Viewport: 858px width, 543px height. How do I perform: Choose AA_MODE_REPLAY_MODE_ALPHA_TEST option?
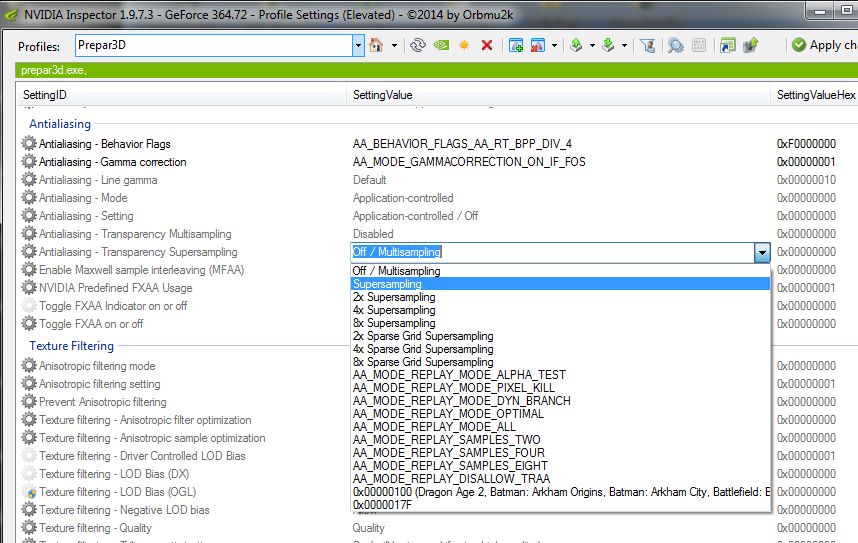pyautogui.click(x=560, y=375)
